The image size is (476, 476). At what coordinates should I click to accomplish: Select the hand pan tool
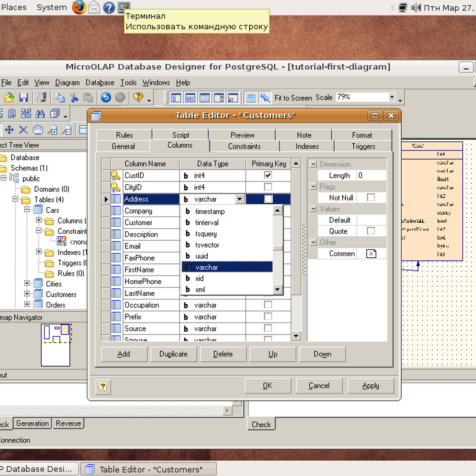click(x=38, y=130)
